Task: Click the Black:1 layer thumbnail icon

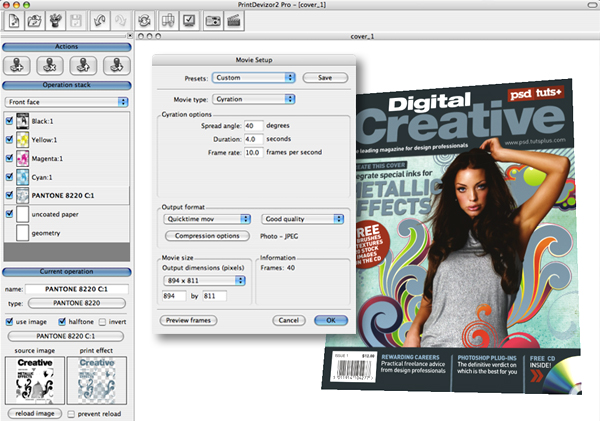Action: click(23, 121)
